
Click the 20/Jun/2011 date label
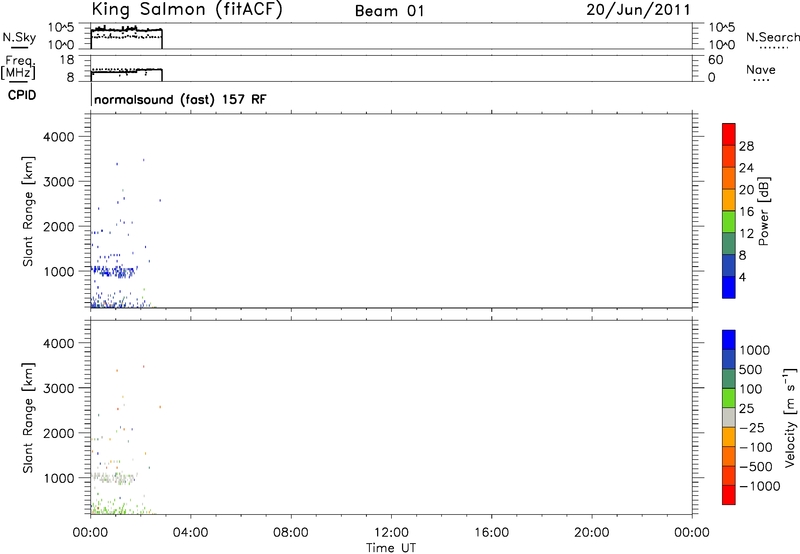click(x=638, y=10)
